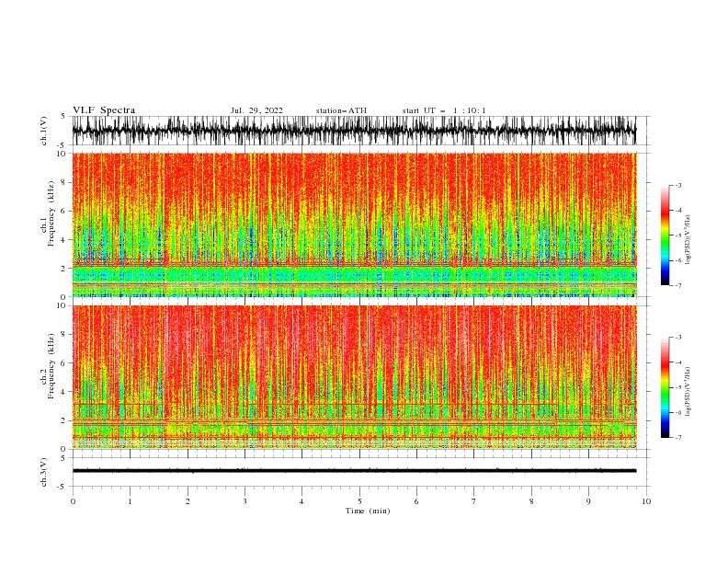Click time axis tick label "9"
Viewport: 728px width, 563px height.
(588, 501)
